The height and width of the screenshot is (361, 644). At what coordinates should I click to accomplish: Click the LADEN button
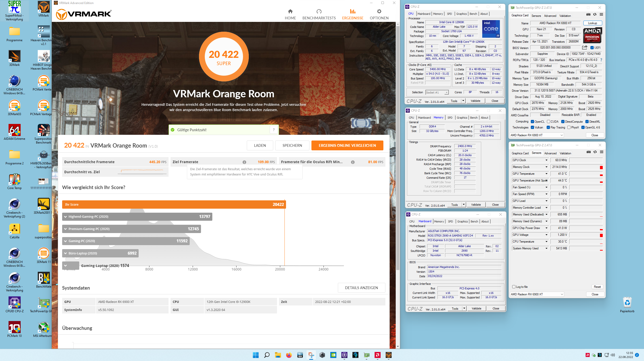(260, 146)
